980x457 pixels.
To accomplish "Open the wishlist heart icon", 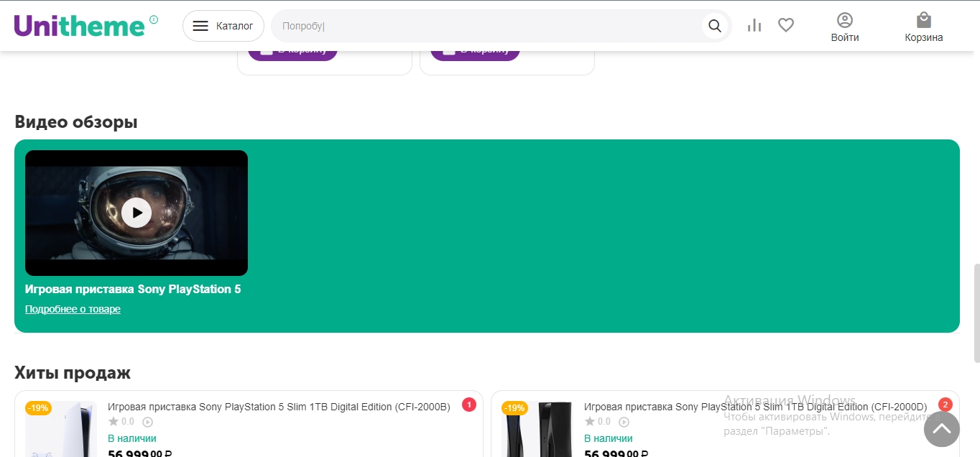I will [786, 26].
